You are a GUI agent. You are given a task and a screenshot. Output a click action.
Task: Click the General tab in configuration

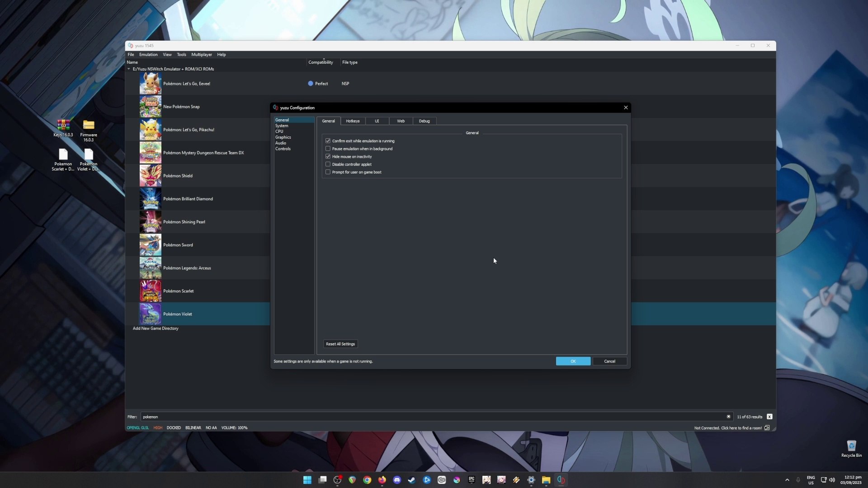pos(329,121)
